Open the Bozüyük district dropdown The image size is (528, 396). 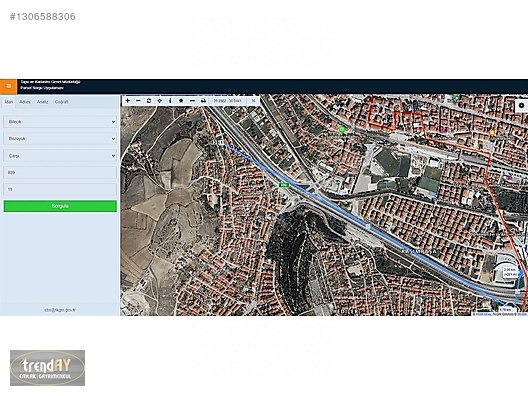click(60, 138)
